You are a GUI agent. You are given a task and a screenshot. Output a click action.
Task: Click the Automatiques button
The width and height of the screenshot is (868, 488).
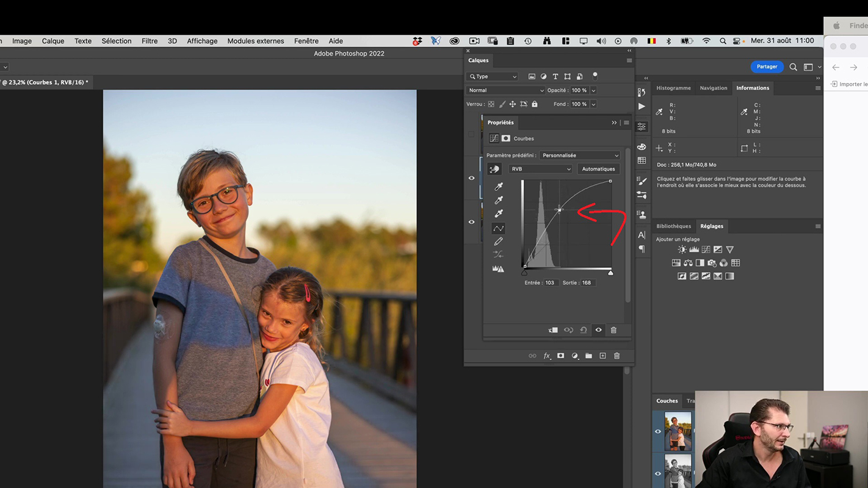tap(598, 169)
